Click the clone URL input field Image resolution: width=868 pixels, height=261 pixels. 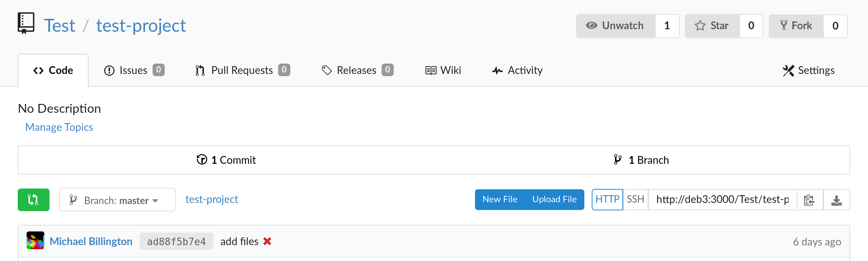click(x=722, y=200)
